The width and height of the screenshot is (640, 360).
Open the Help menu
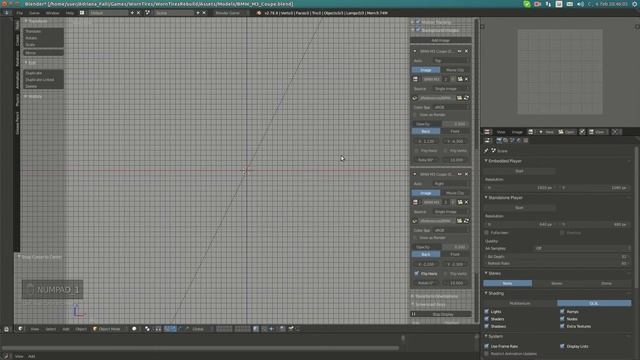click(70, 13)
